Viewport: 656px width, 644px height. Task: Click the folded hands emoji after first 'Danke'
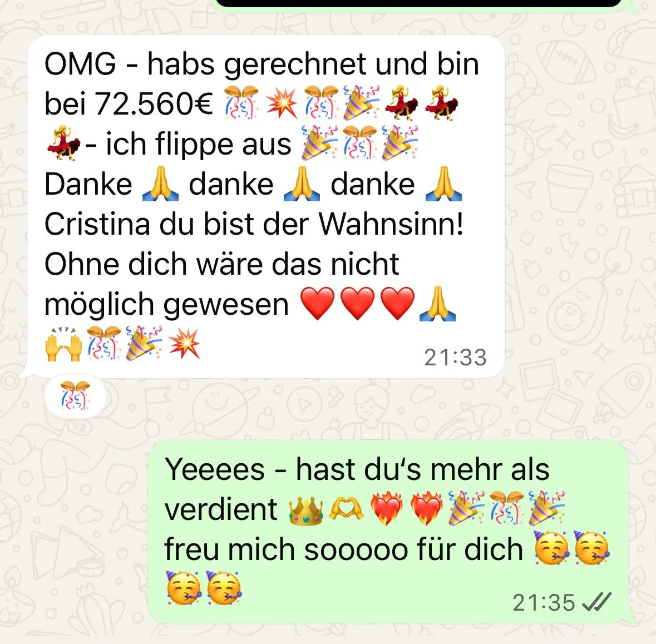[160, 183]
